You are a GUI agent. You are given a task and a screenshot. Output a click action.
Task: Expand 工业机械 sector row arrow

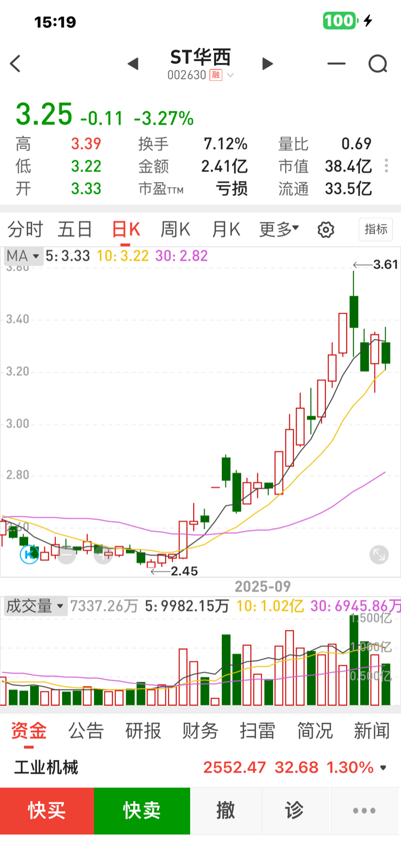pos(384,768)
